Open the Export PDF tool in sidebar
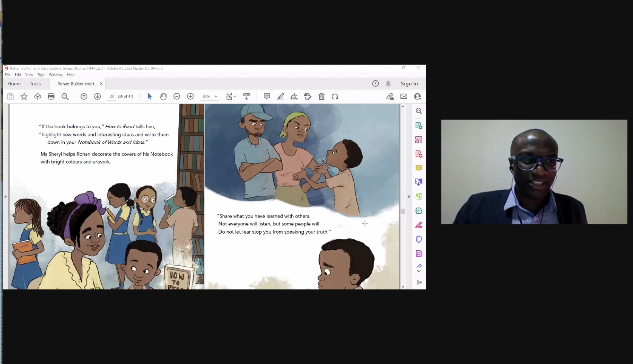This screenshot has height=364, width=633. 419,125
